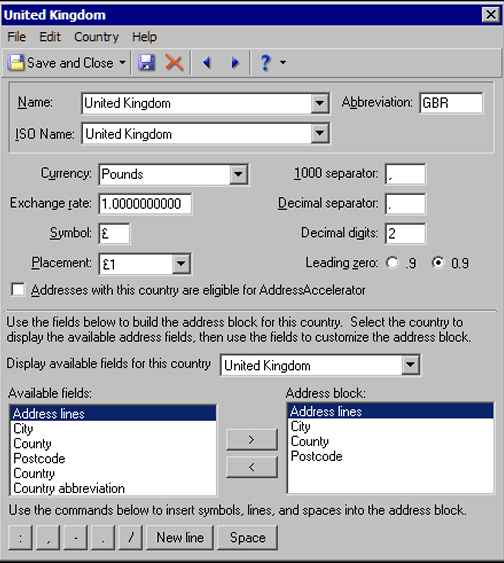Expand the Placement dropdown
The image size is (504, 563).
point(181,264)
